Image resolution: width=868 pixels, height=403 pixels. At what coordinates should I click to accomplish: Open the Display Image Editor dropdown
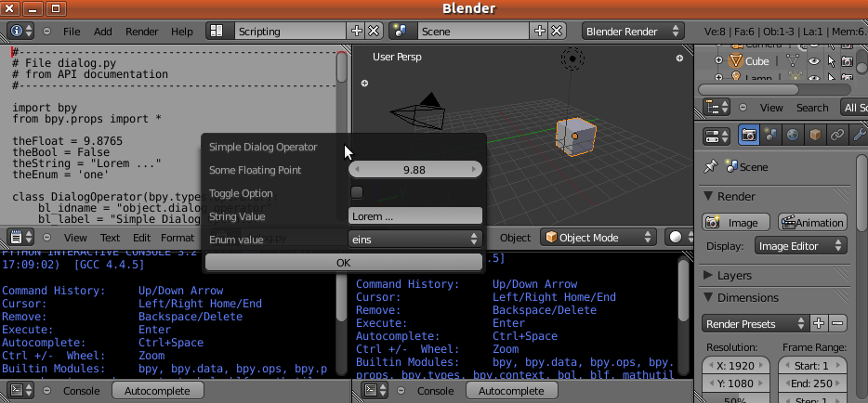click(x=800, y=245)
